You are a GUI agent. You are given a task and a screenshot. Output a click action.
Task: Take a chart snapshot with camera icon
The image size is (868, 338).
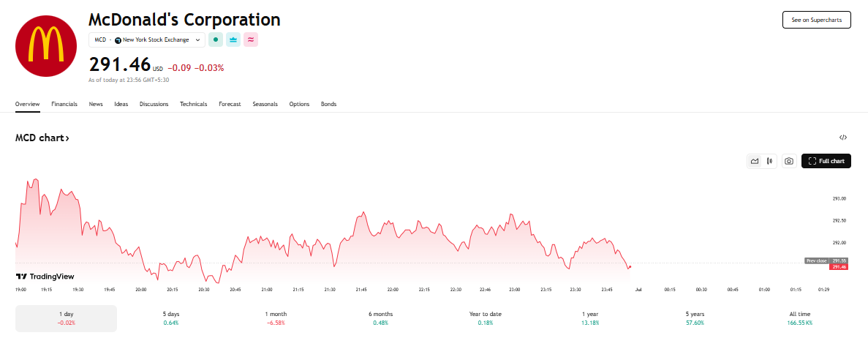click(x=789, y=161)
